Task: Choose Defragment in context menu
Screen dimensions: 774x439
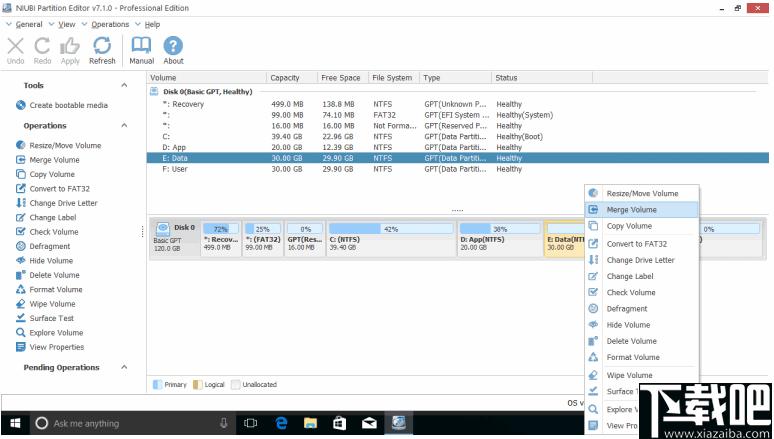Action: pos(642,309)
